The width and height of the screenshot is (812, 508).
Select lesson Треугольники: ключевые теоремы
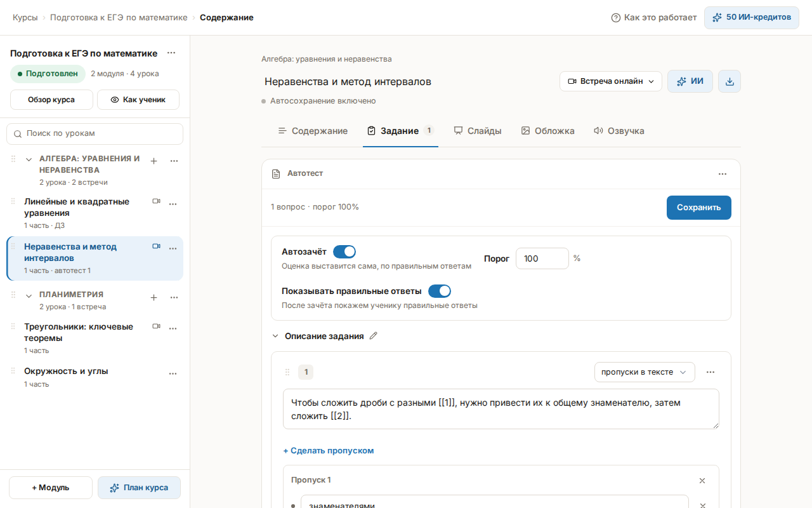79,332
